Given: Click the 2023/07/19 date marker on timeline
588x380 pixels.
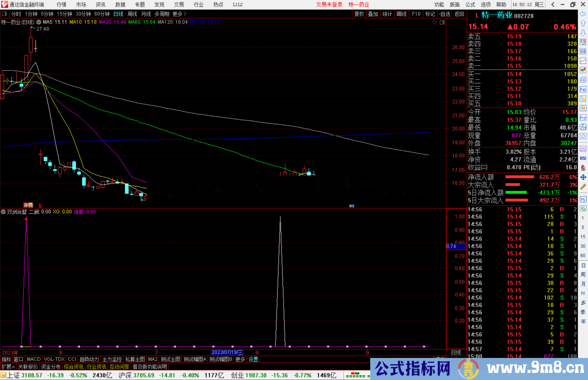Looking at the screenshot, I should click(x=227, y=352).
